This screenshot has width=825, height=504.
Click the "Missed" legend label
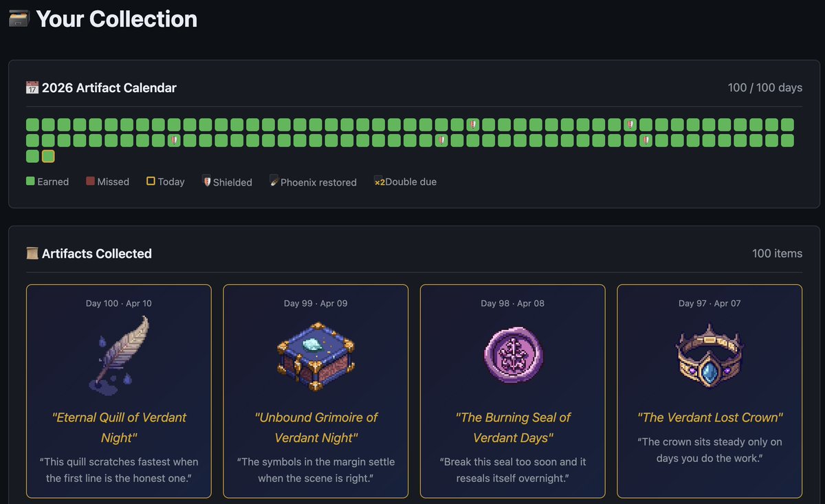click(x=113, y=182)
